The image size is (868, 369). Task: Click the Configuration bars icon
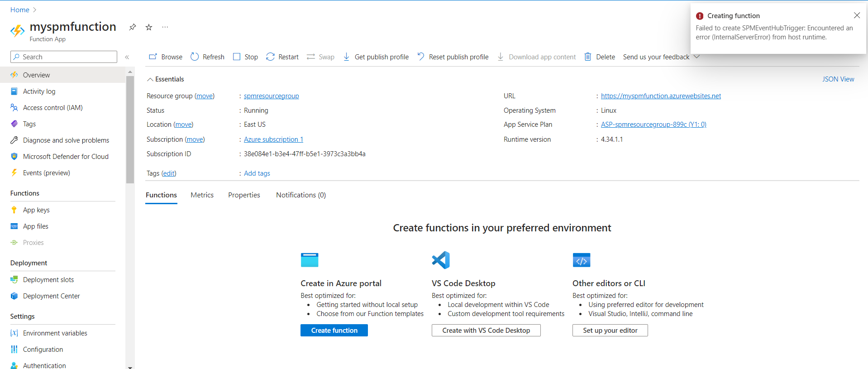pos(14,350)
